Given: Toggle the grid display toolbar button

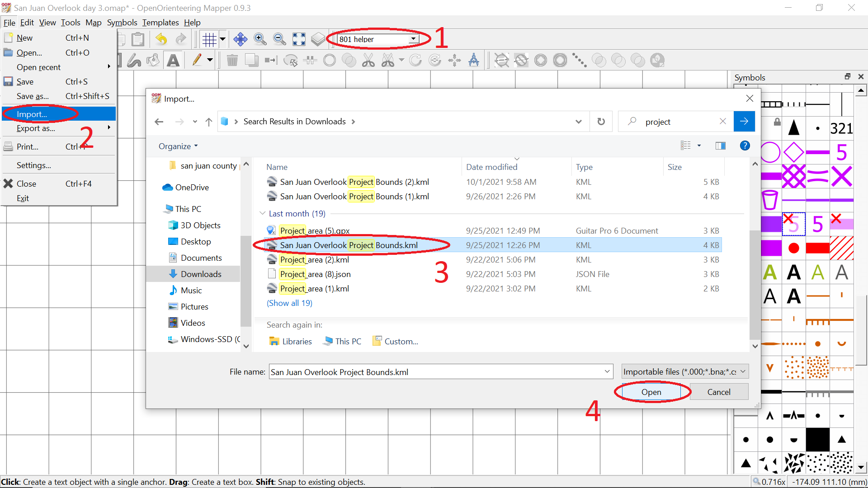Looking at the screenshot, I should (209, 40).
